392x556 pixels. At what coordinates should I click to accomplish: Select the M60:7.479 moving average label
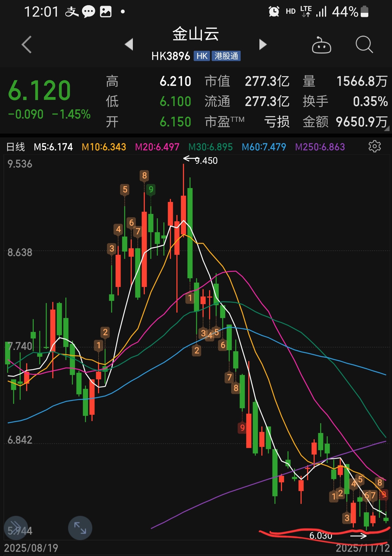[264, 147]
